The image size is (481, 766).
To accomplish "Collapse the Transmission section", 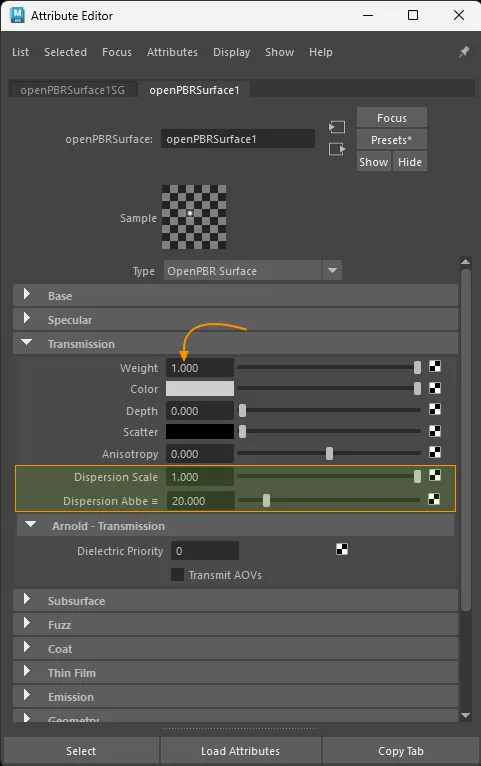I will coord(235,343).
